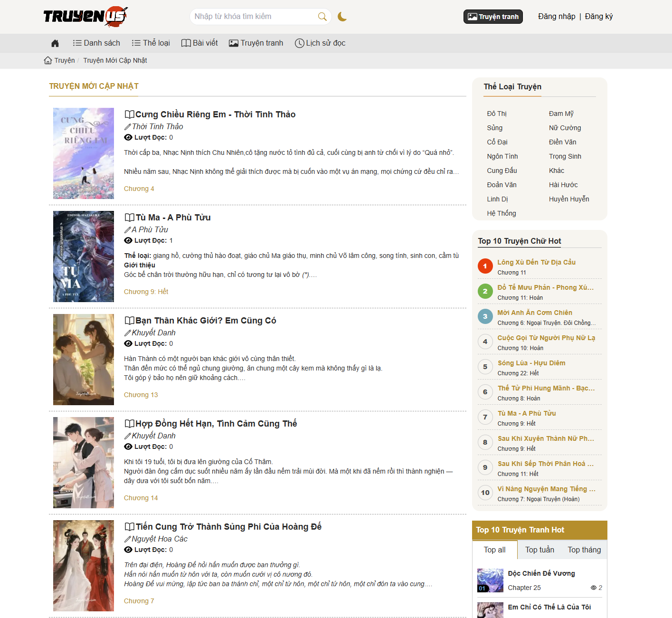The width and height of the screenshot is (672, 618).
Task: Select the Top tháng tab
Action: point(584,550)
